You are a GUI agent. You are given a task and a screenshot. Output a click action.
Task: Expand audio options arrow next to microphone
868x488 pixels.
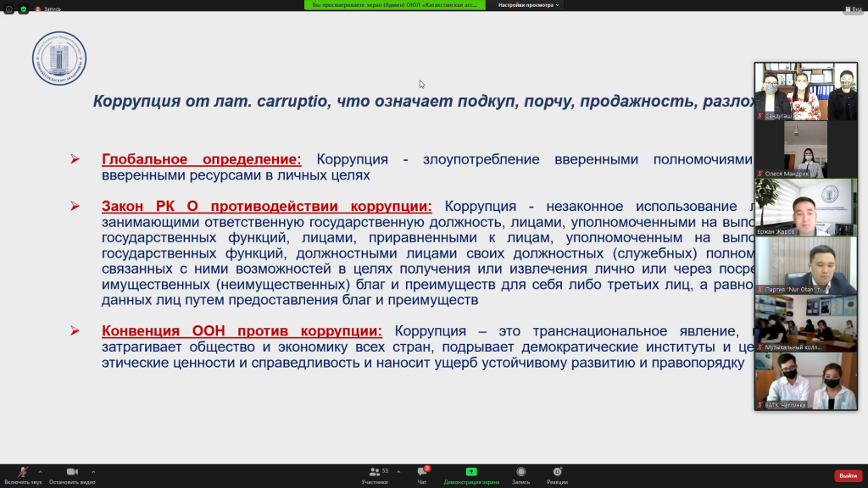(x=41, y=471)
